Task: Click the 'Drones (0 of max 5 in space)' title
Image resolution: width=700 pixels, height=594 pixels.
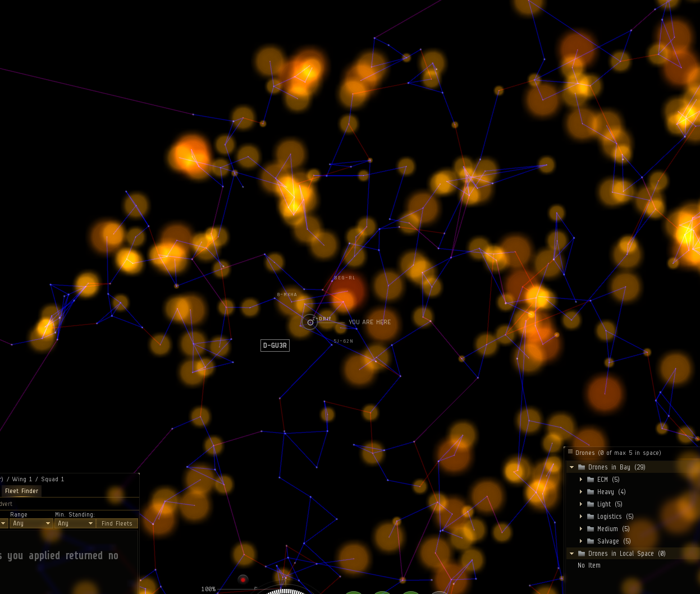Action: pos(618,453)
